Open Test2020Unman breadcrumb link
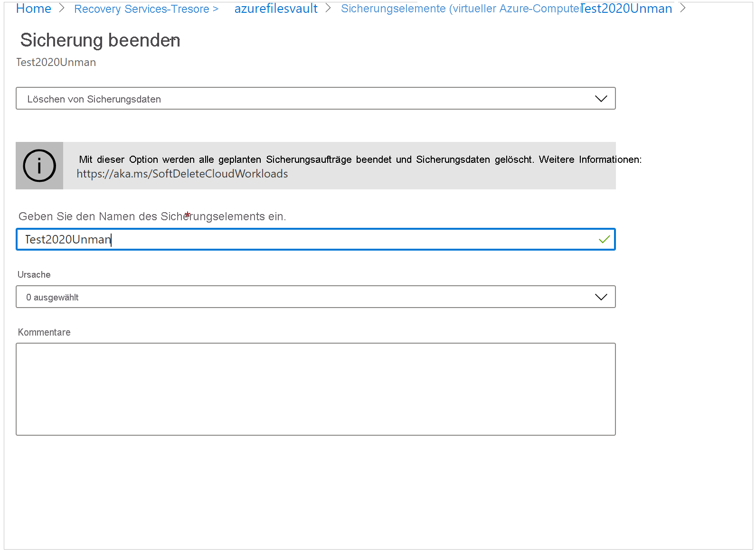Viewport: 756px width, 552px height. click(x=626, y=9)
